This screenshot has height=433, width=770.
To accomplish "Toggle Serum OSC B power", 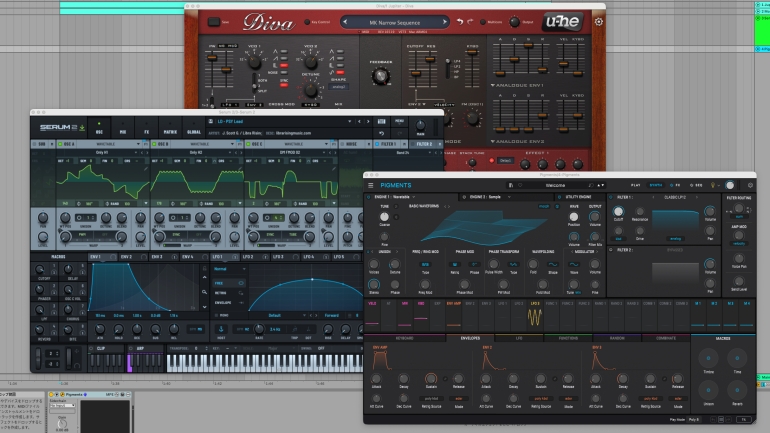I will (154, 144).
